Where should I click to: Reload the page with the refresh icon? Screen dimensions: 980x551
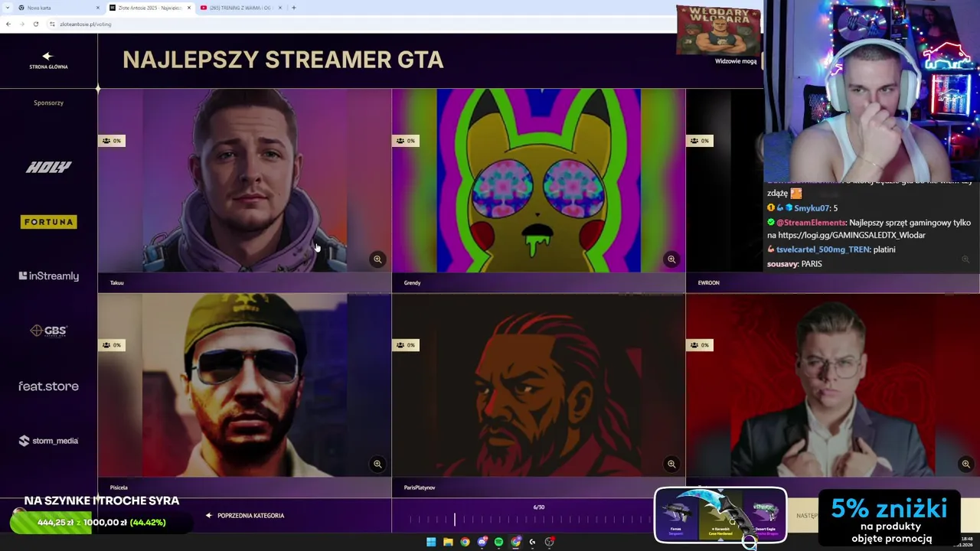(x=36, y=24)
